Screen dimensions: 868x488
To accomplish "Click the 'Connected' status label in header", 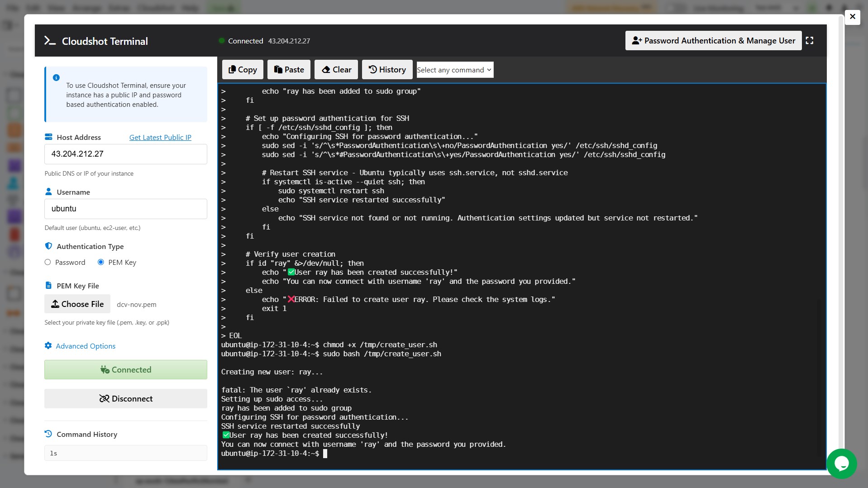I will pyautogui.click(x=245, y=41).
